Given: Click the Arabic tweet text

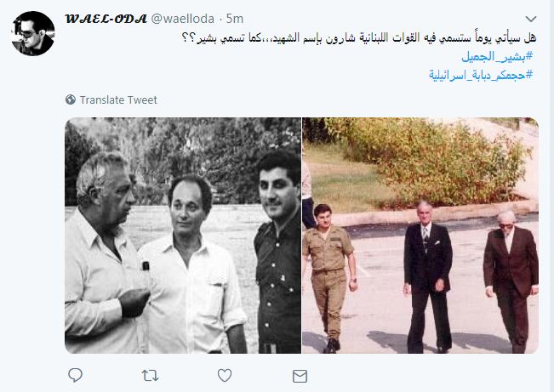Looking at the screenshot, I should [x=359, y=37].
